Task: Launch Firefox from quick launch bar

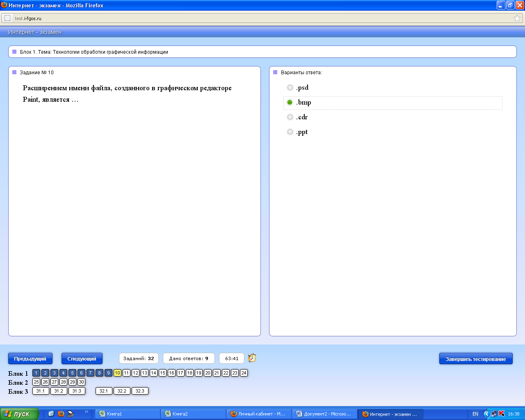Action: pyautogui.click(x=61, y=413)
